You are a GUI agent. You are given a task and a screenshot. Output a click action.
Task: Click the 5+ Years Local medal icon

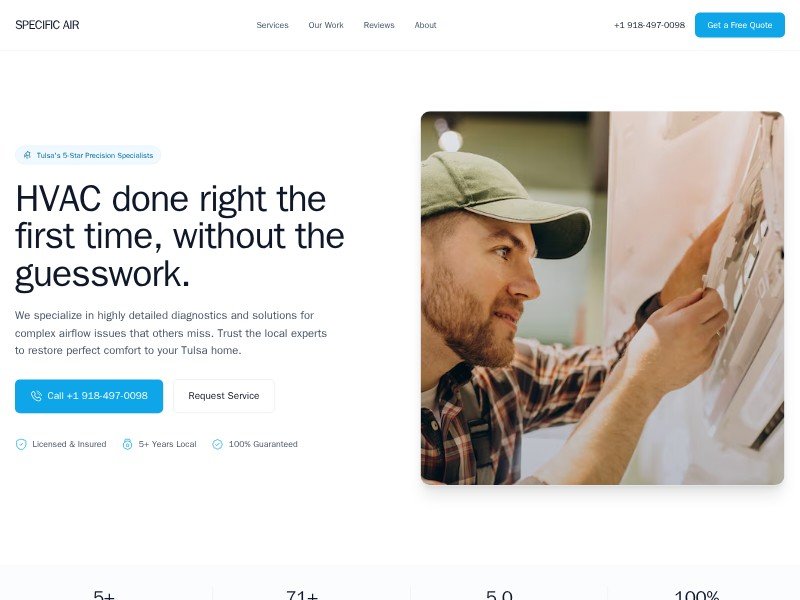[128, 444]
